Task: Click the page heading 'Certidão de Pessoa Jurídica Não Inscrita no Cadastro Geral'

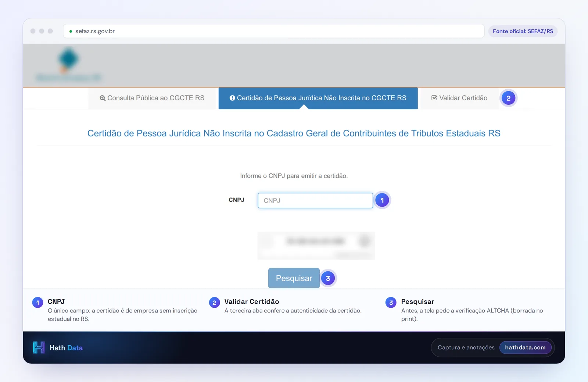Action: [x=294, y=133]
